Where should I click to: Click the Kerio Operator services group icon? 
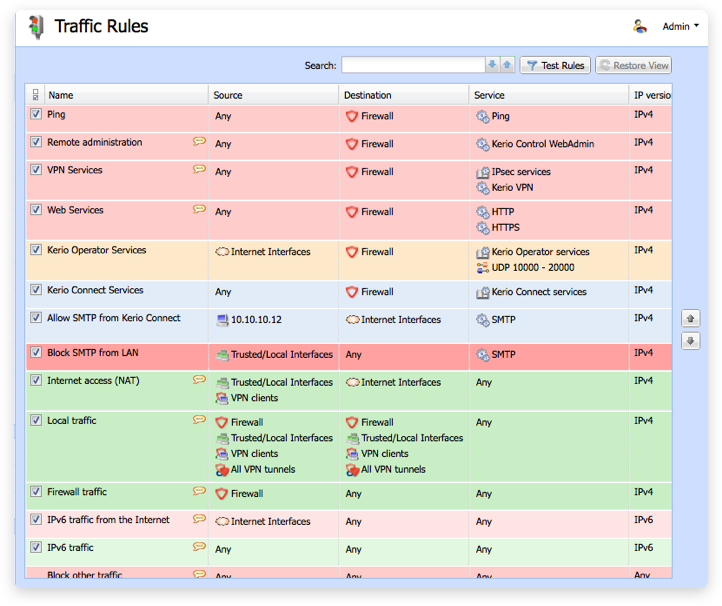pos(483,252)
